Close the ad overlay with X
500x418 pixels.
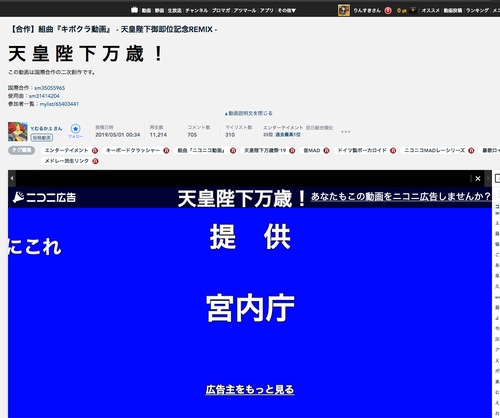478,179
